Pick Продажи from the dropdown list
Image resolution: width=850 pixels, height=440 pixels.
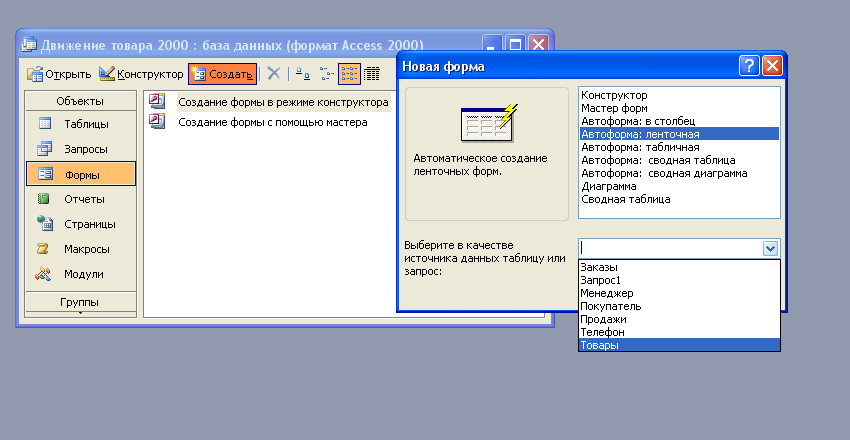[x=679, y=319]
